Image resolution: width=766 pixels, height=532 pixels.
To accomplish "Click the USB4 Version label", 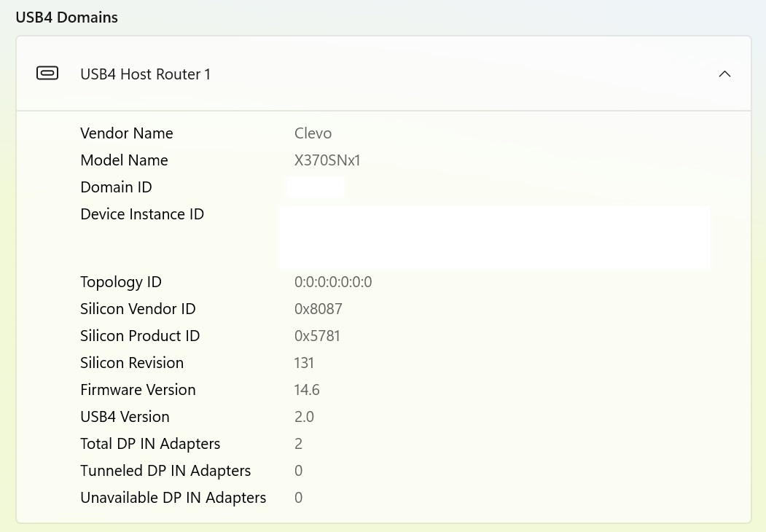I will [125, 416].
